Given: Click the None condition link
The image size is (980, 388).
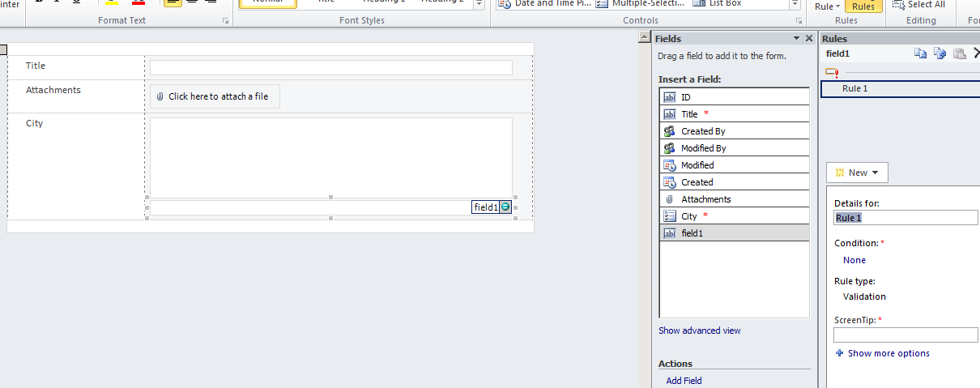Looking at the screenshot, I should [x=854, y=260].
